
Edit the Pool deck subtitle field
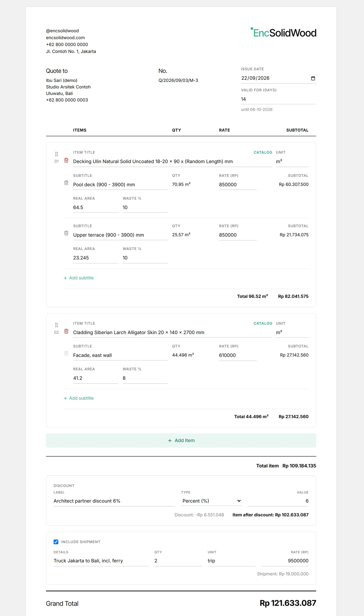(x=120, y=184)
